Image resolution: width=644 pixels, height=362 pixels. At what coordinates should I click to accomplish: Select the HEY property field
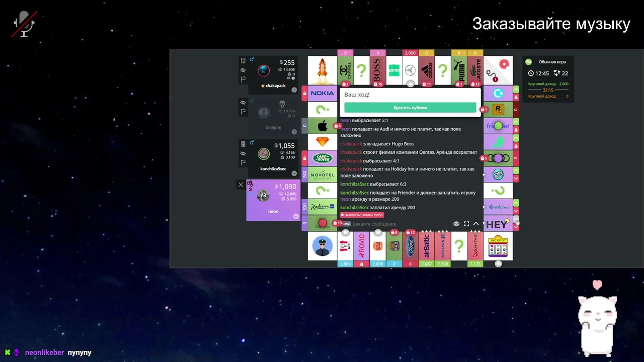click(x=498, y=223)
